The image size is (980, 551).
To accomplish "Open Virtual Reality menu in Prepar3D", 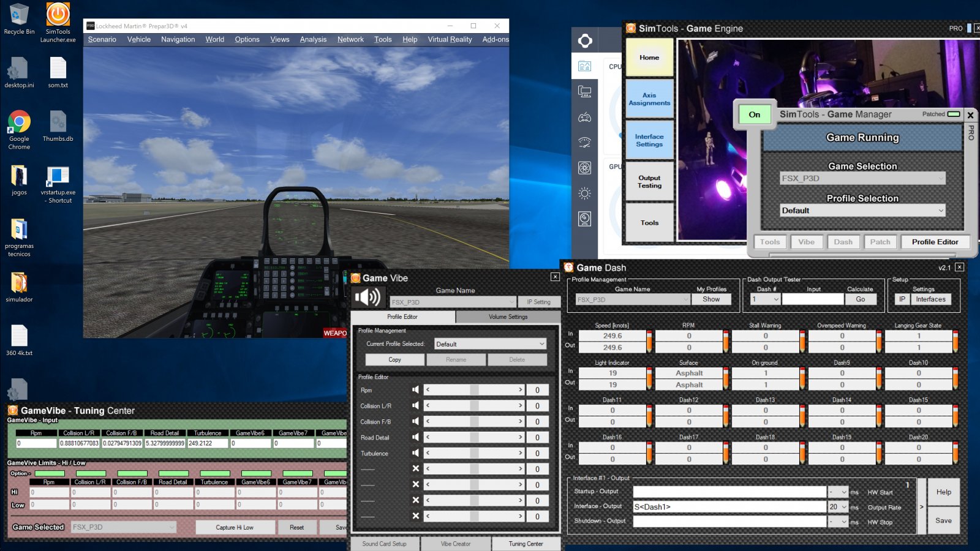I will pos(450,39).
